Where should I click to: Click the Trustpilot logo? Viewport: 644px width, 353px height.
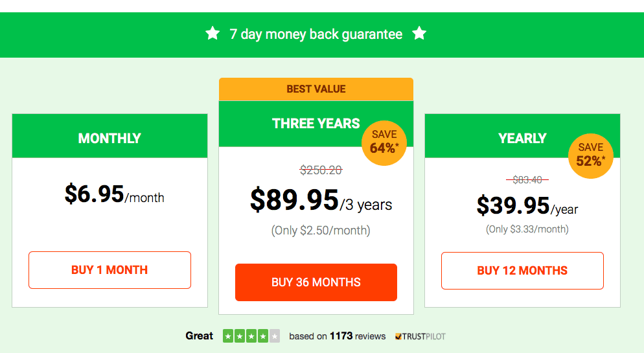pos(420,337)
